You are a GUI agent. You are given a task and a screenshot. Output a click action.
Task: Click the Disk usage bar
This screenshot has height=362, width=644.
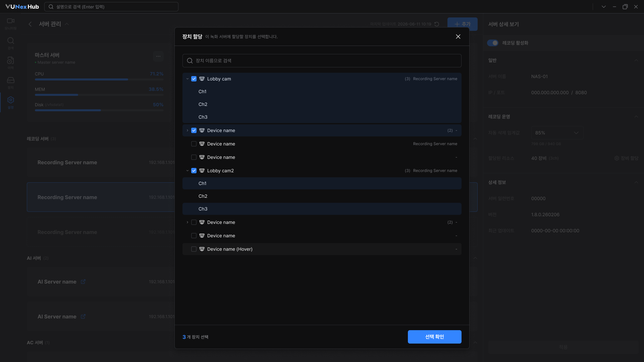99,110
